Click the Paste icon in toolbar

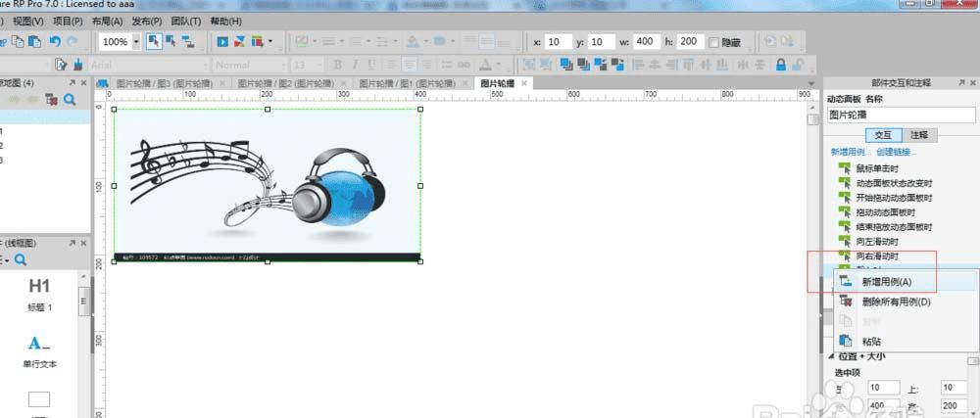pos(34,41)
